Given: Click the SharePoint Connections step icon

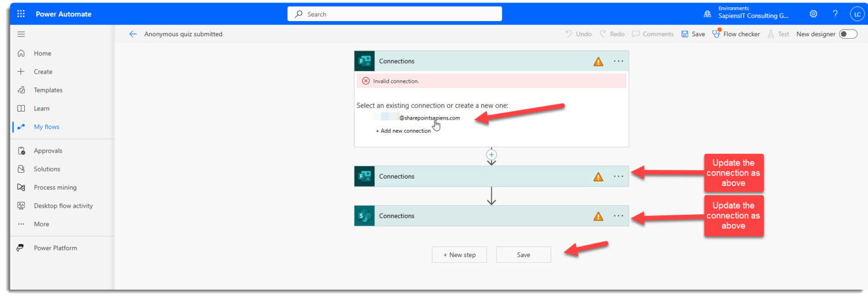Looking at the screenshot, I should (365, 216).
